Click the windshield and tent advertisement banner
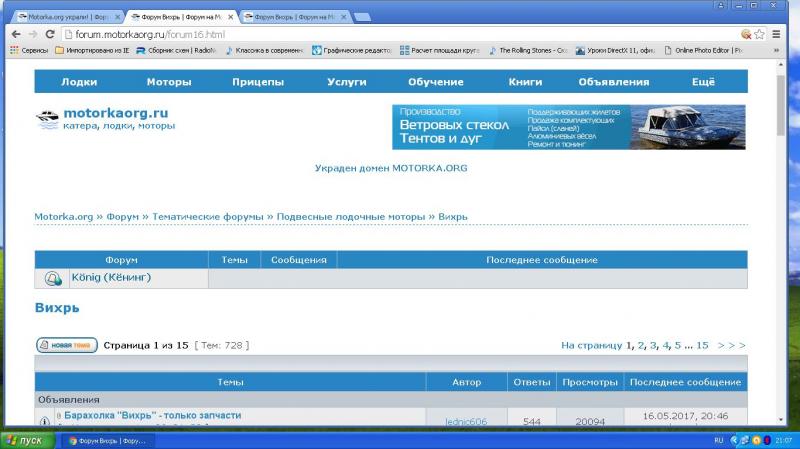800x449 pixels. click(x=568, y=127)
